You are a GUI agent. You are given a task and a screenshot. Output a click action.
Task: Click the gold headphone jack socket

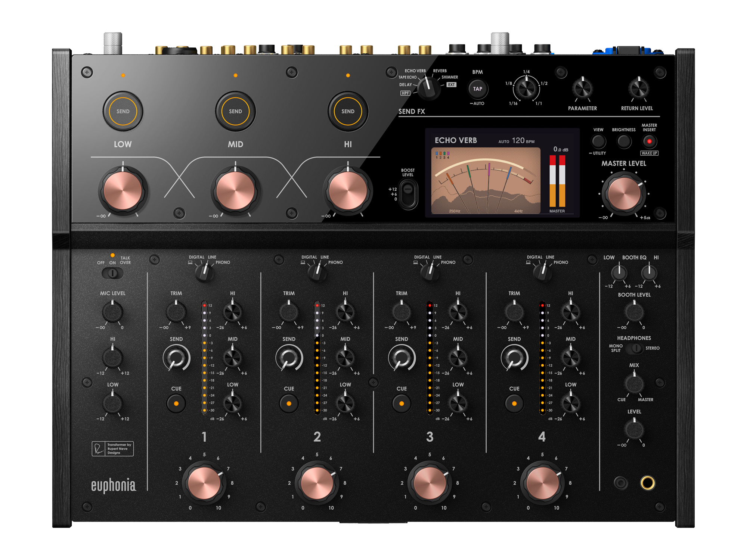[647, 483]
